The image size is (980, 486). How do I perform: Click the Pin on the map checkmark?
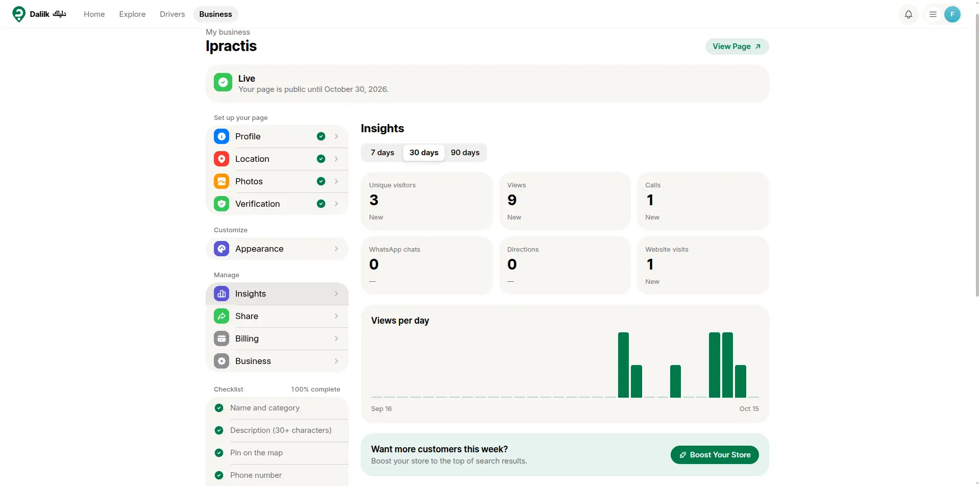[219, 453]
